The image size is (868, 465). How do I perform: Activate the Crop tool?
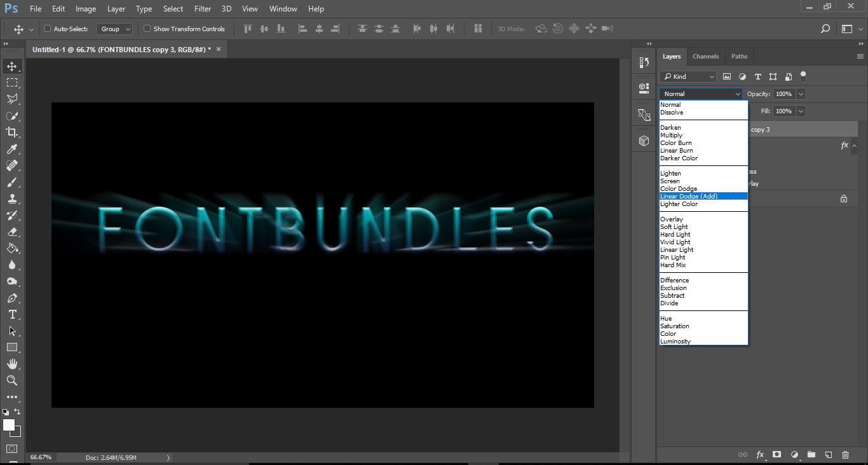(x=12, y=132)
